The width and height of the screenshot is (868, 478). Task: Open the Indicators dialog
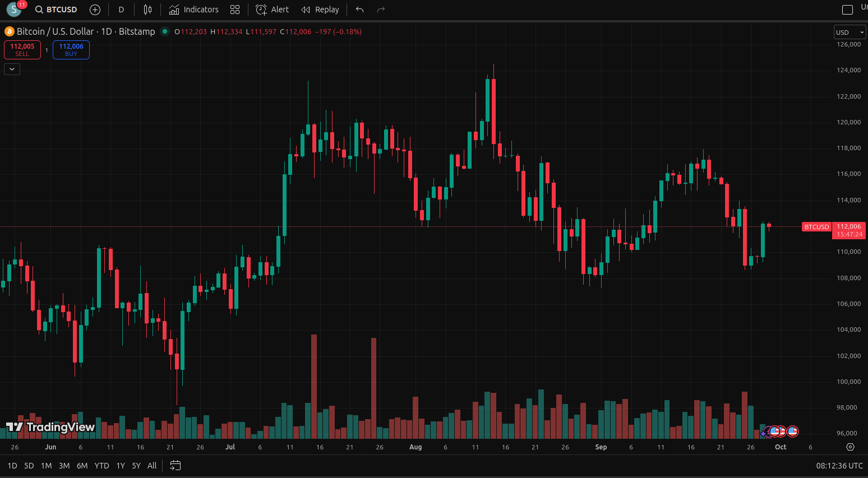pyautogui.click(x=194, y=10)
